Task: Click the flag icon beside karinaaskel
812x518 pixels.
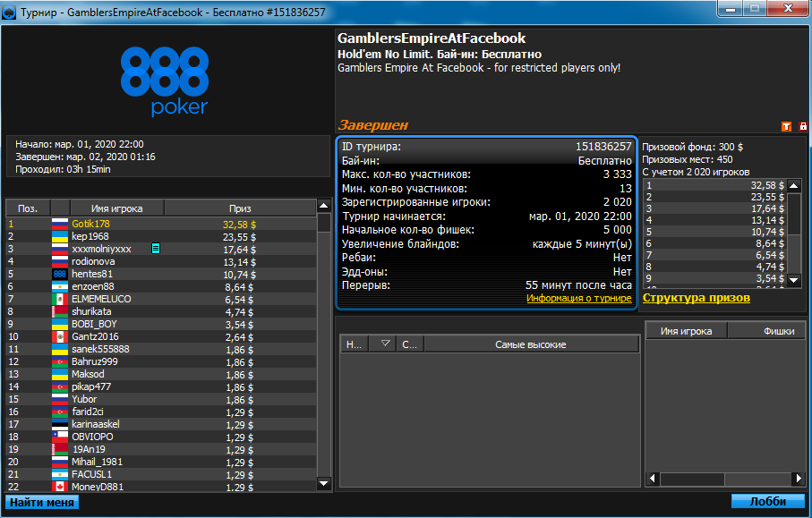Action: pos(60,424)
